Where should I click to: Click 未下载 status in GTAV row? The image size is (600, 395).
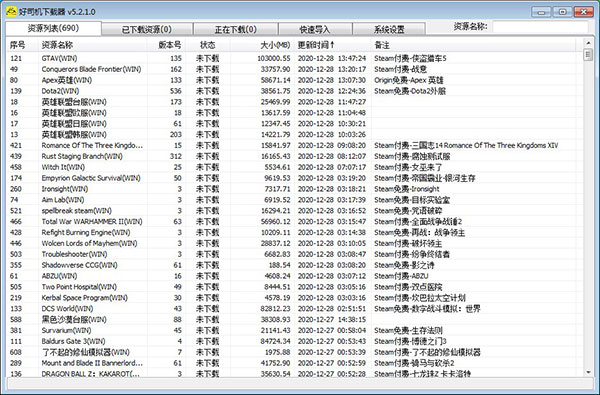[208, 59]
